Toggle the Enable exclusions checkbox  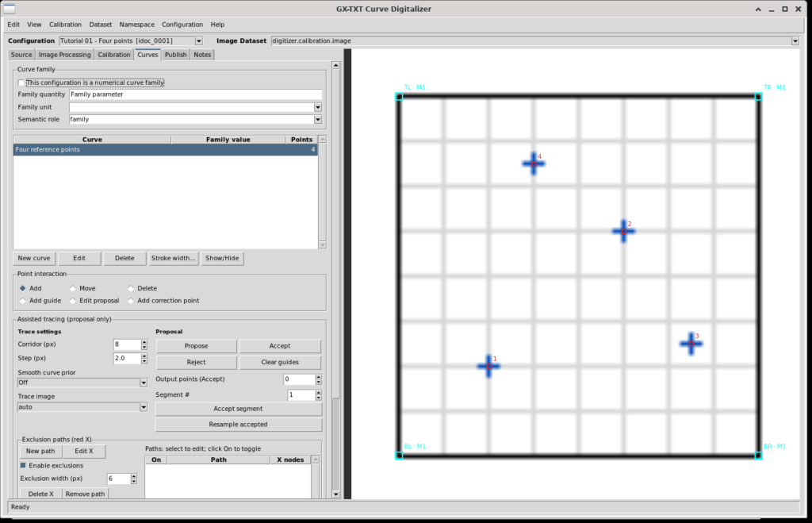click(23, 466)
